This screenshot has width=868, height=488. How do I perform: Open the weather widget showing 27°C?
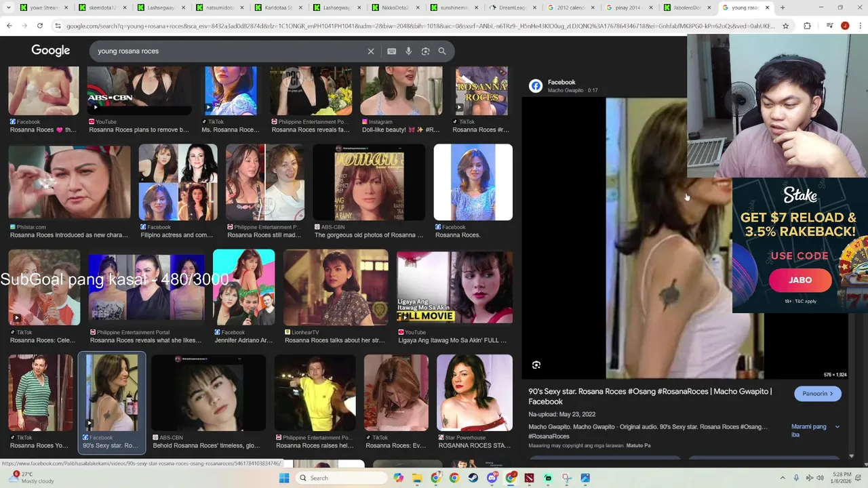[x=33, y=478]
